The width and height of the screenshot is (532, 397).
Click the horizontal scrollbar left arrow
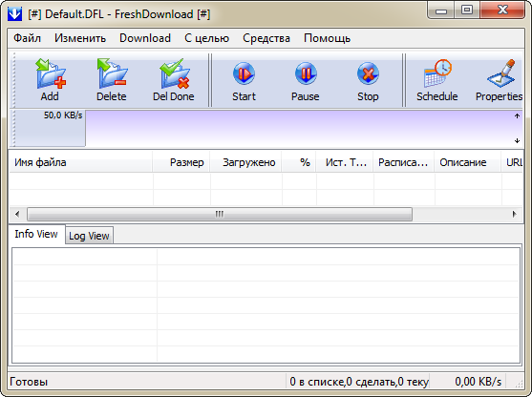(17, 215)
